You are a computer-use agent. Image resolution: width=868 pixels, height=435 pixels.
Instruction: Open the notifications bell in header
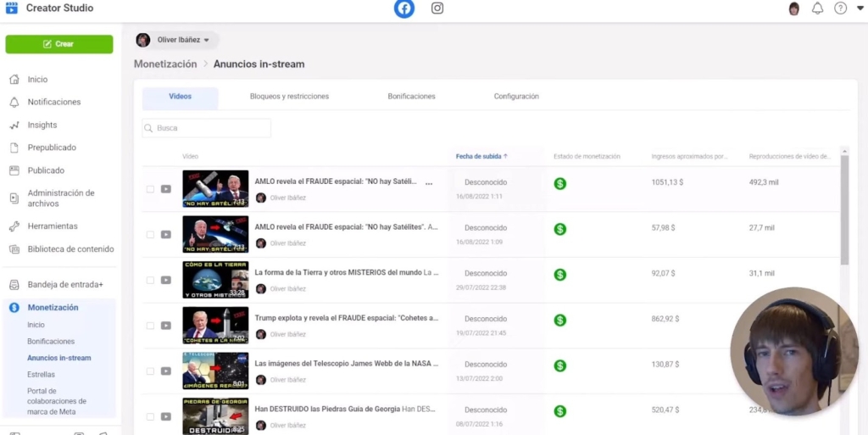(x=817, y=8)
